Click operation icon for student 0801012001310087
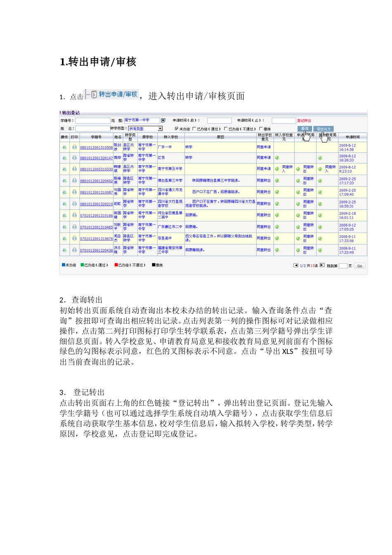 tap(64, 192)
